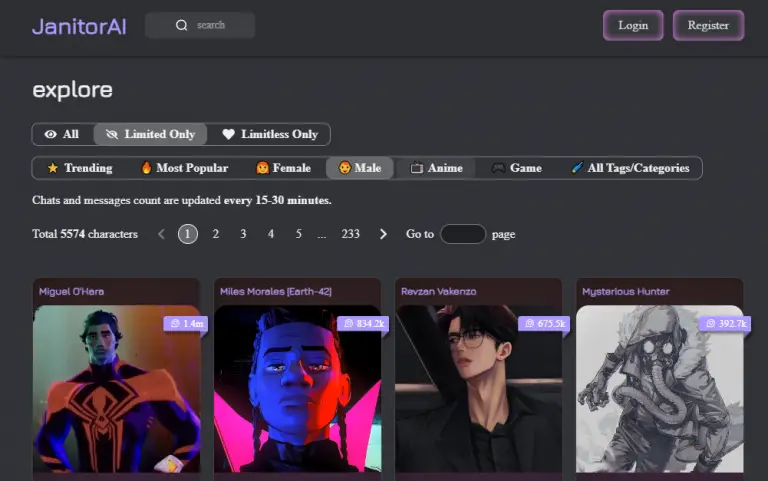Choose the Female category tag
This screenshot has height=481, width=768.
point(283,168)
